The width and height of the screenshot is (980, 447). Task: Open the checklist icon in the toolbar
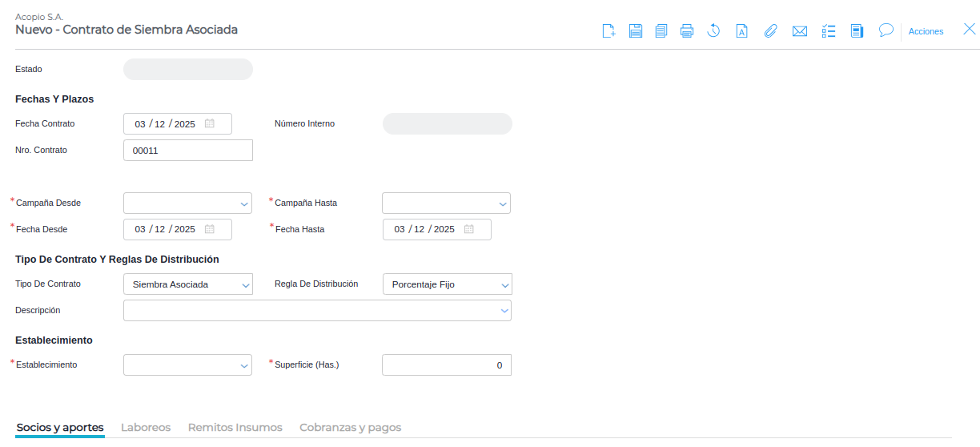click(829, 31)
